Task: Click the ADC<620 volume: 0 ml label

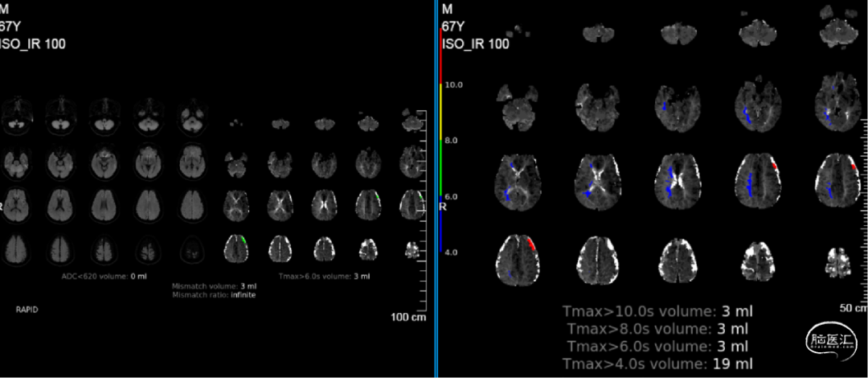Action: point(104,277)
